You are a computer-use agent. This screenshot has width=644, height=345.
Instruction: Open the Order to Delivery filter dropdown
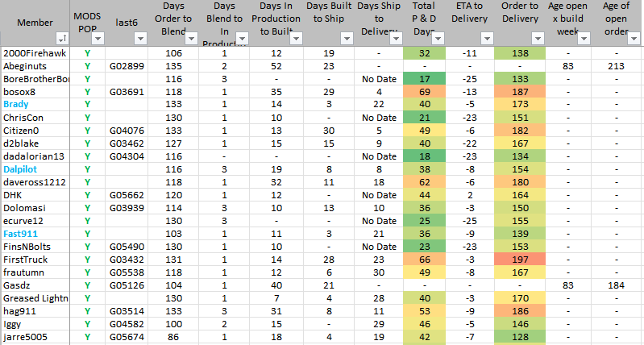click(536, 39)
